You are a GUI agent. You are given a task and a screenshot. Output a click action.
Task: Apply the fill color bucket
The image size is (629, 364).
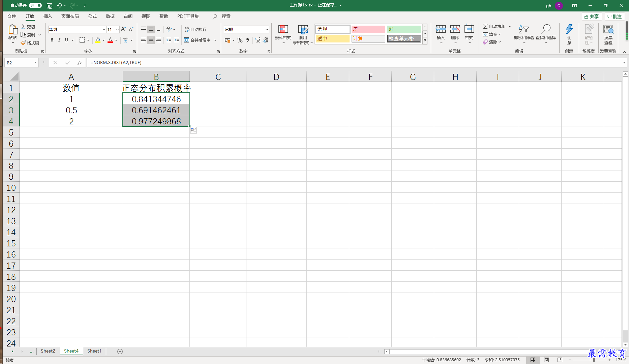point(98,40)
